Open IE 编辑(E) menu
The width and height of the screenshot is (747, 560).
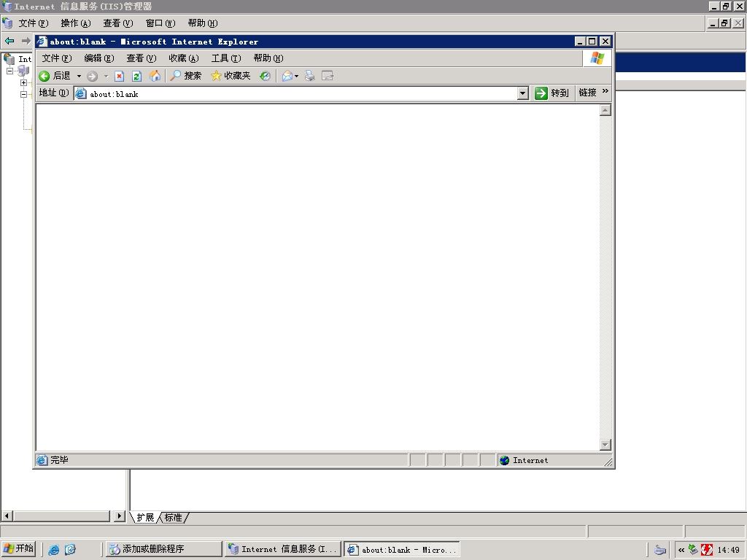point(99,58)
